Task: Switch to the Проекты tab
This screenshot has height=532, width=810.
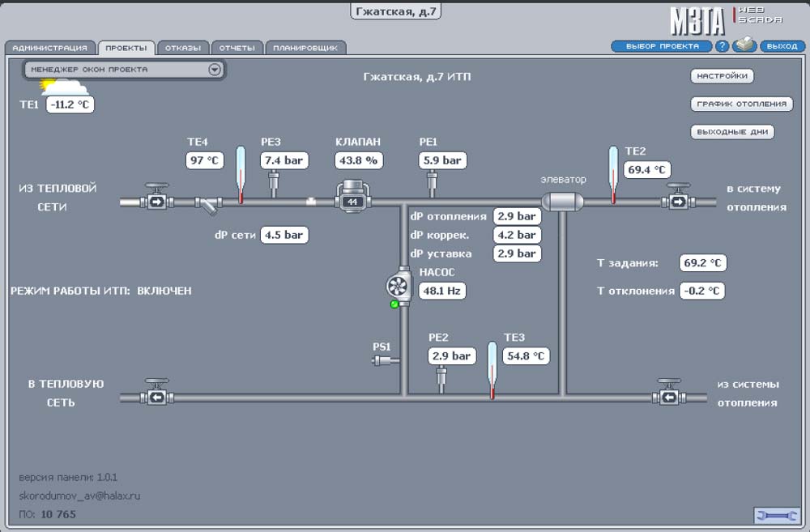Action: coord(126,48)
